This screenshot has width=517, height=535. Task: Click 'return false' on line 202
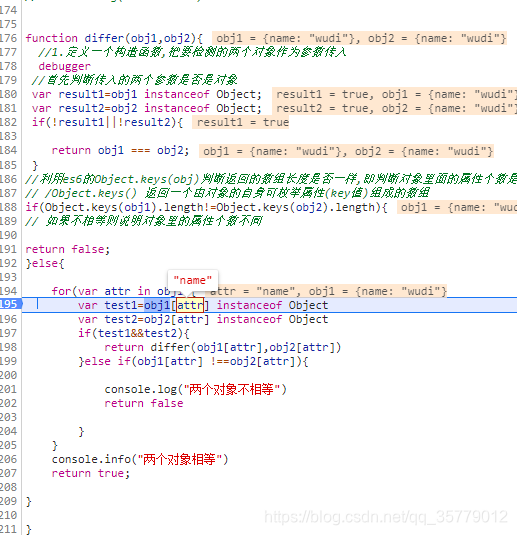pyautogui.click(x=144, y=403)
